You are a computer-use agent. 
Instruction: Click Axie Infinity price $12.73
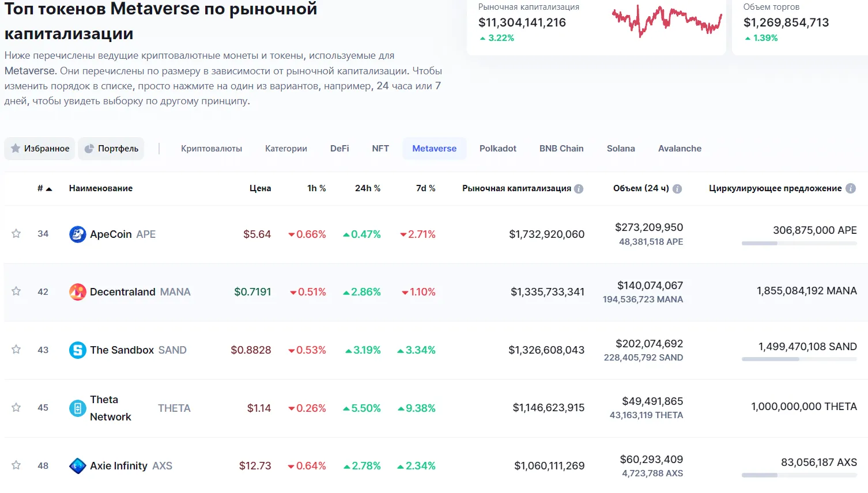click(255, 466)
